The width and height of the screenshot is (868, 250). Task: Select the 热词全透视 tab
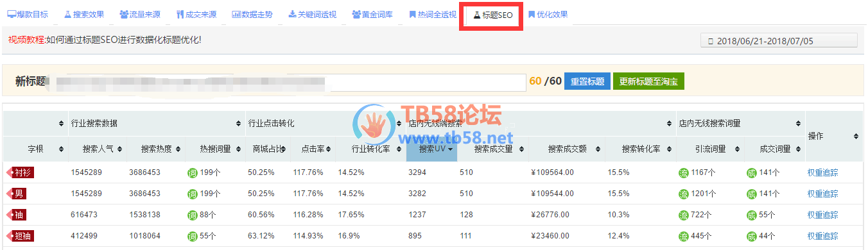(433, 14)
